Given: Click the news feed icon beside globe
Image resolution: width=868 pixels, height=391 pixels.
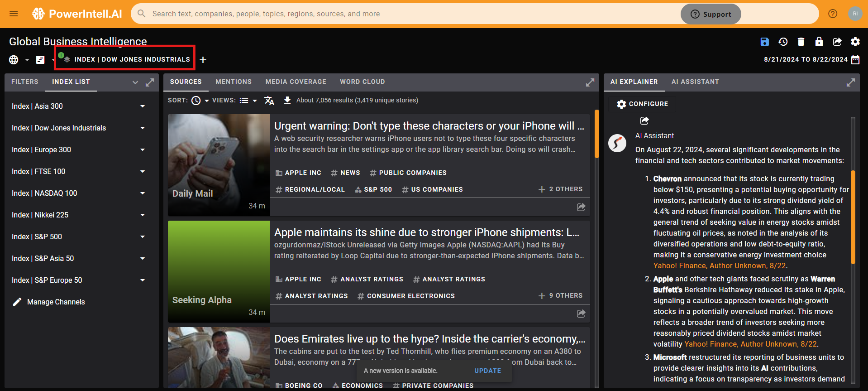Looking at the screenshot, I should click(40, 60).
